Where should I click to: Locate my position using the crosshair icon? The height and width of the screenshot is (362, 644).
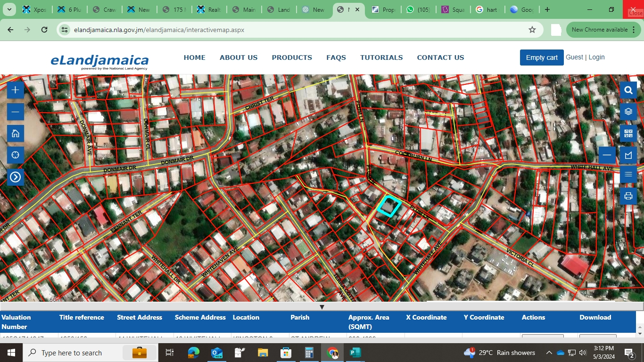15,155
